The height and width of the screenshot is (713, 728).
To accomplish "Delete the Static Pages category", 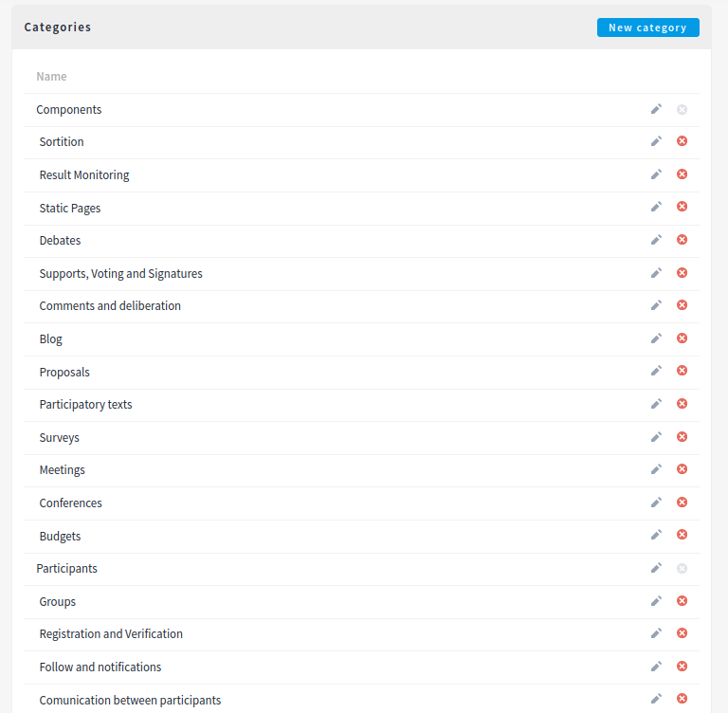I will 682,207.
